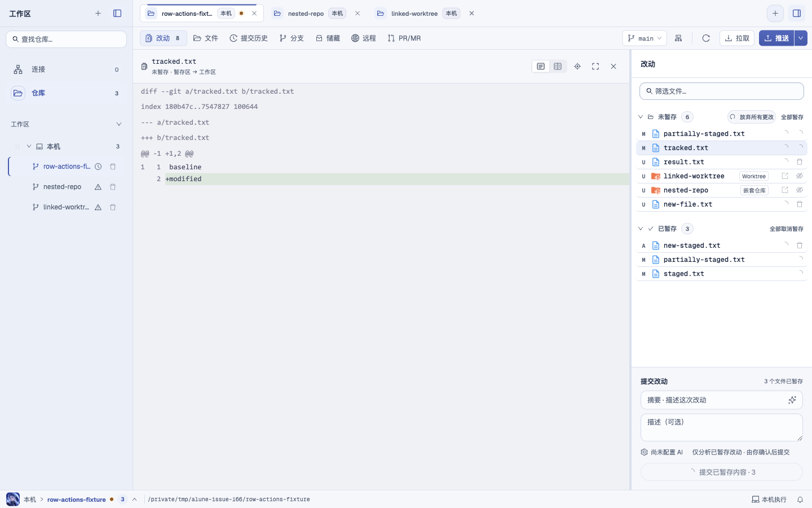The width and height of the screenshot is (812, 508).
Task: Delete the row-actions-fixture repo from the sidebar
Action: pyautogui.click(x=113, y=167)
